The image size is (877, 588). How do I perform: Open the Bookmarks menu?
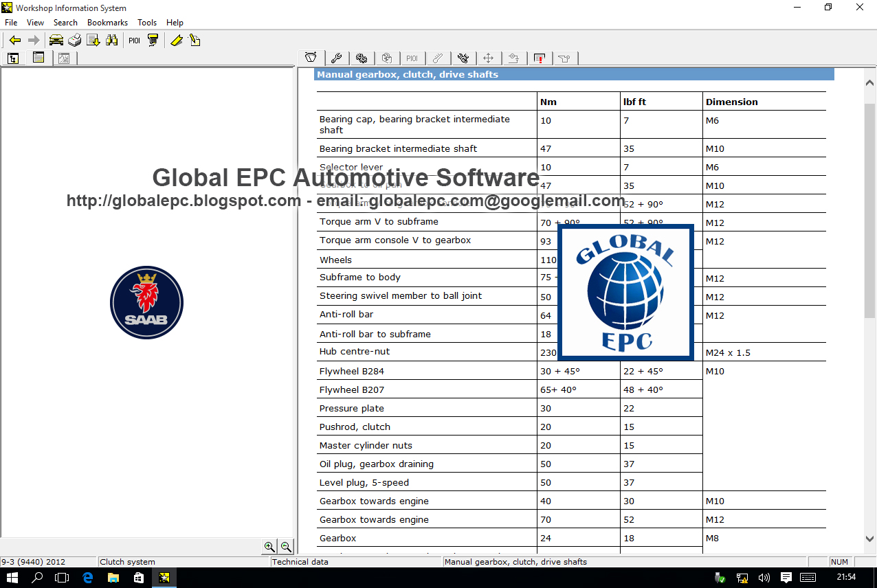107,23
